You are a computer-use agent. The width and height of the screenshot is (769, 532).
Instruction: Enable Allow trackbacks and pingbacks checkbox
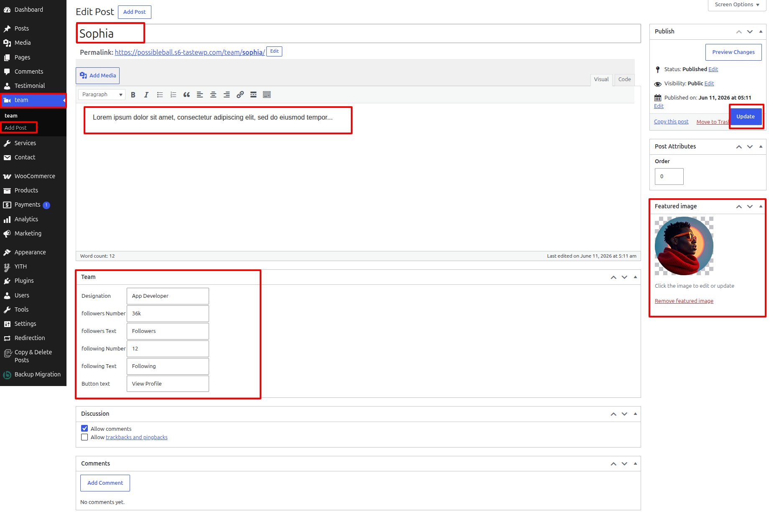pyautogui.click(x=84, y=437)
